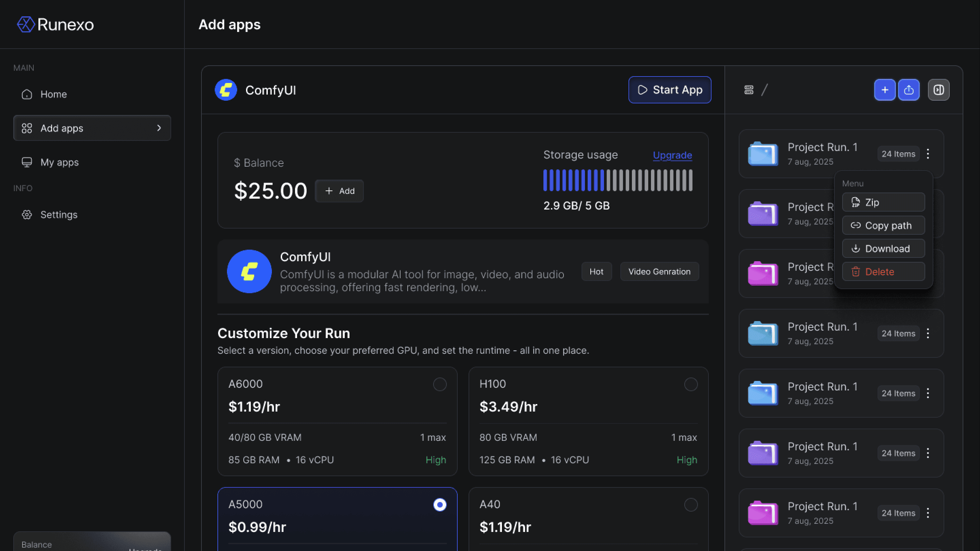Select the A6000 GPU radio button

tap(439, 384)
